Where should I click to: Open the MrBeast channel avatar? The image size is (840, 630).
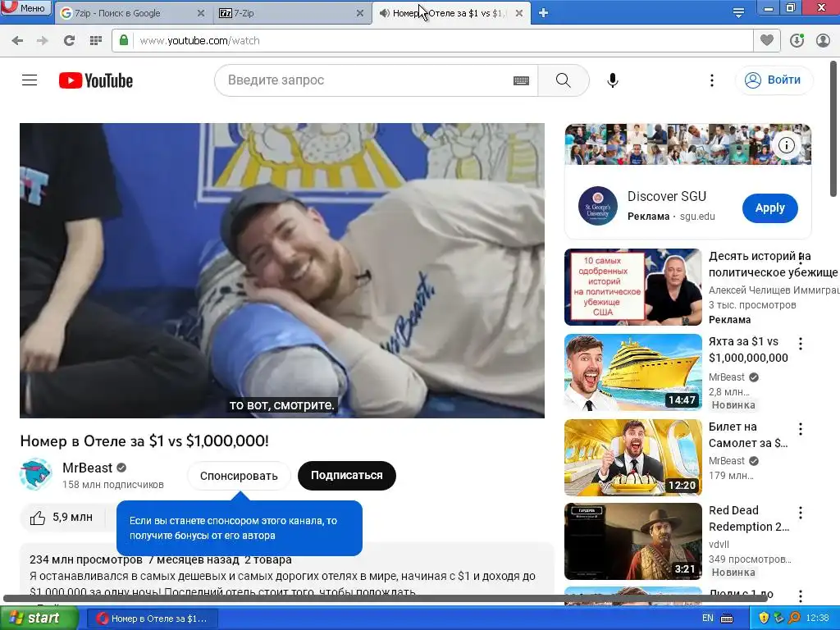35,474
